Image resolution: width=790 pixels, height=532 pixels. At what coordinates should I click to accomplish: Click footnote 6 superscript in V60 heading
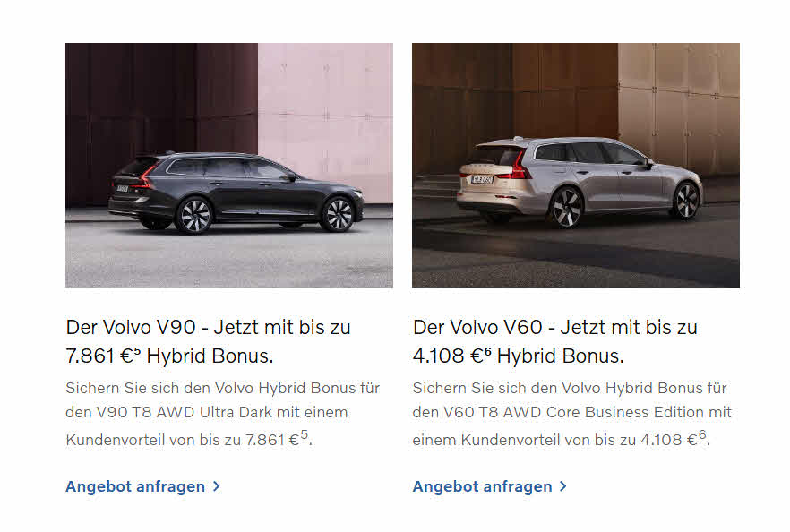click(487, 349)
